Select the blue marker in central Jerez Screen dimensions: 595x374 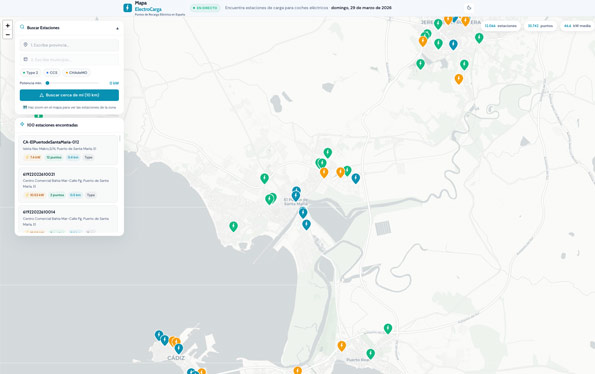point(453,45)
